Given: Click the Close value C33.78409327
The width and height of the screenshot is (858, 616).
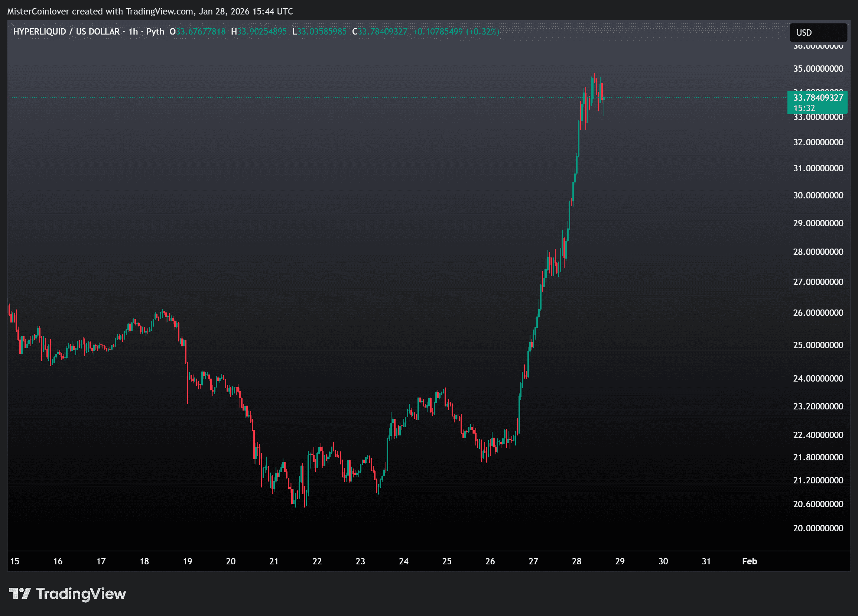Looking at the screenshot, I should 380,32.
